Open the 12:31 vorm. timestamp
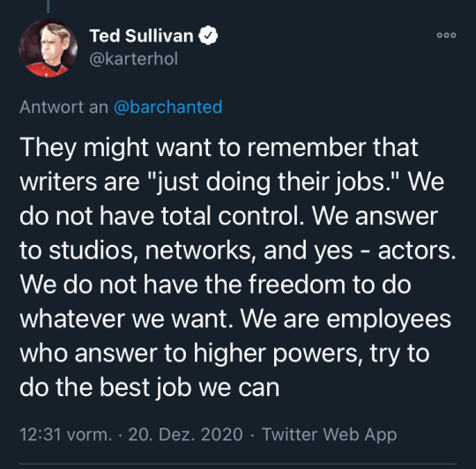The width and height of the screenshot is (476, 469). (x=65, y=435)
